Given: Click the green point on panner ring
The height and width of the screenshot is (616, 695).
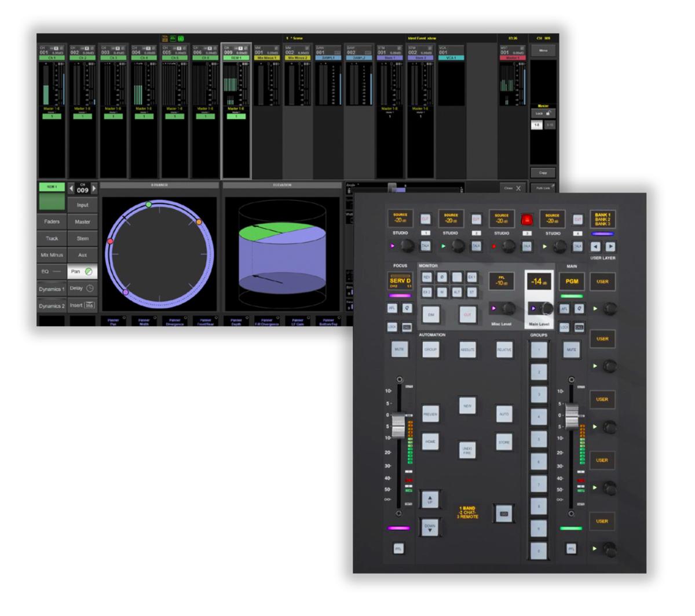Looking at the screenshot, I should pyautogui.click(x=149, y=205).
